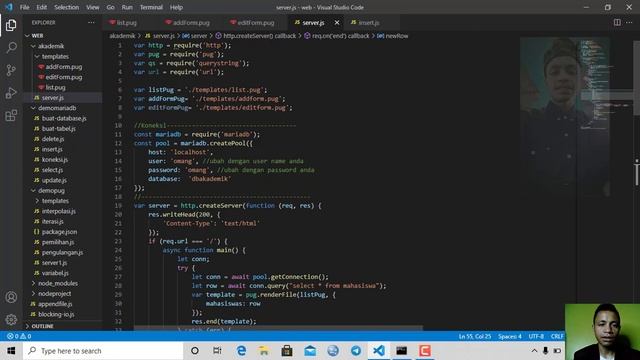The width and height of the screenshot is (640, 360).
Task: Switch to the editForm.pug tab
Action: pos(255,22)
